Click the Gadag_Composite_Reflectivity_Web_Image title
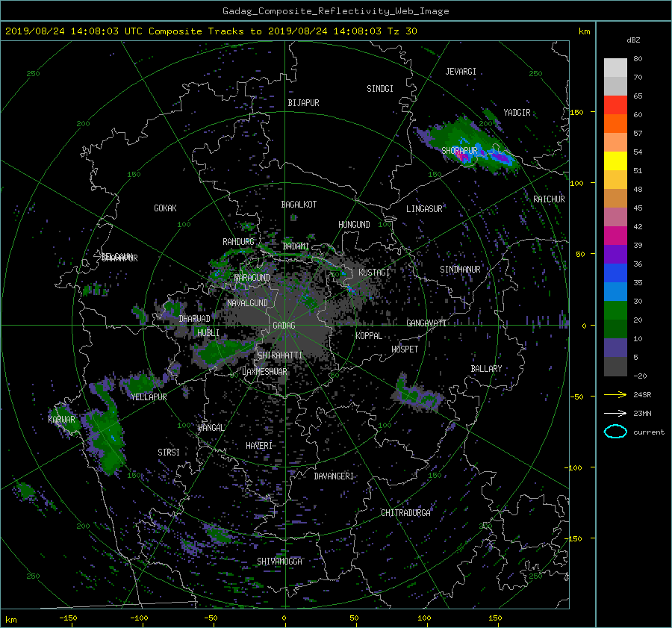The width and height of the screenshot is (672, 628). pos(335,11)
